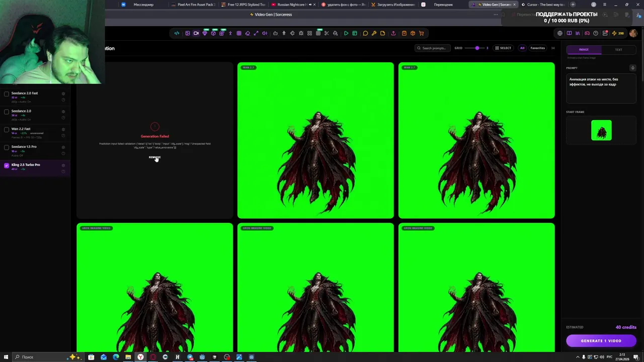Screen dimensions: 644x362
Task: Open bottom-left Grok Imagine video thumbnail
Action: [x=155, y=288]
